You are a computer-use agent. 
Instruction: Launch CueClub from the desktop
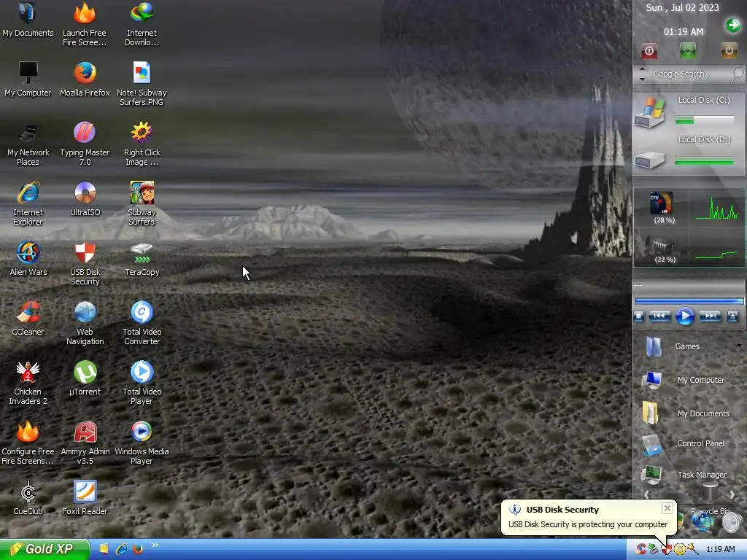[28, 498]
